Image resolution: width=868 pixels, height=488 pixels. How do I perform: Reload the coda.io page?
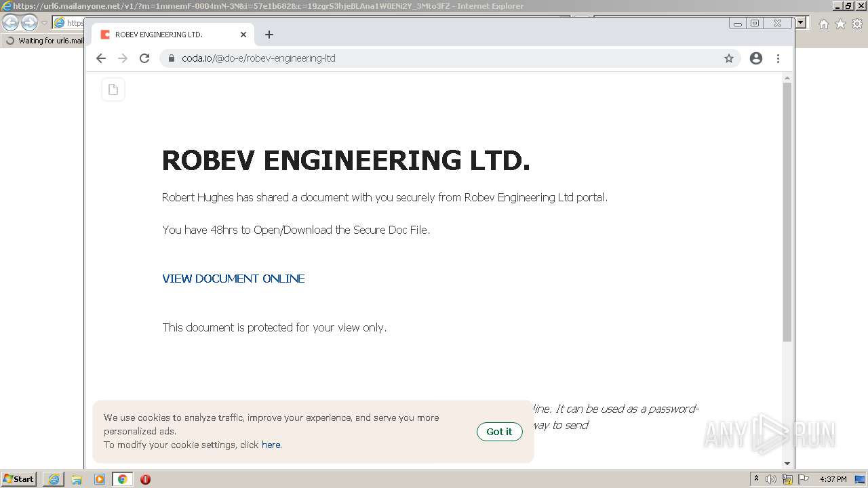click(144, 58)
